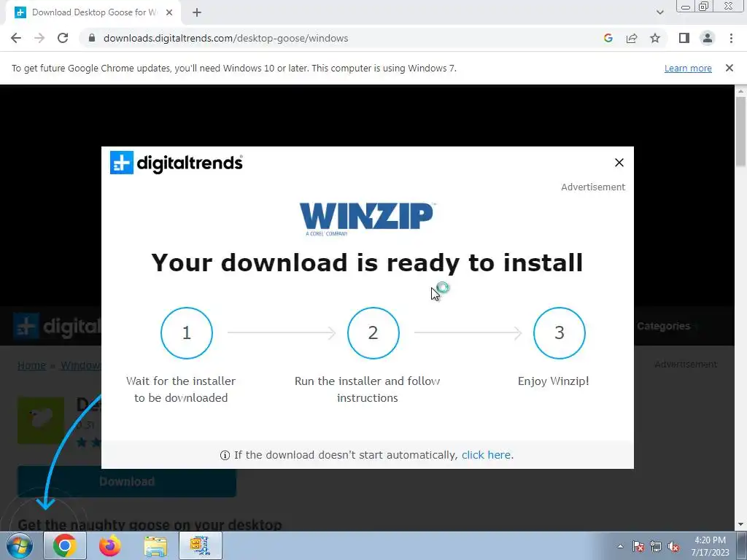The height and width of the screenshot is (560, 747).
Task: Open Action Center flag icon
Action: pos(638,546)
